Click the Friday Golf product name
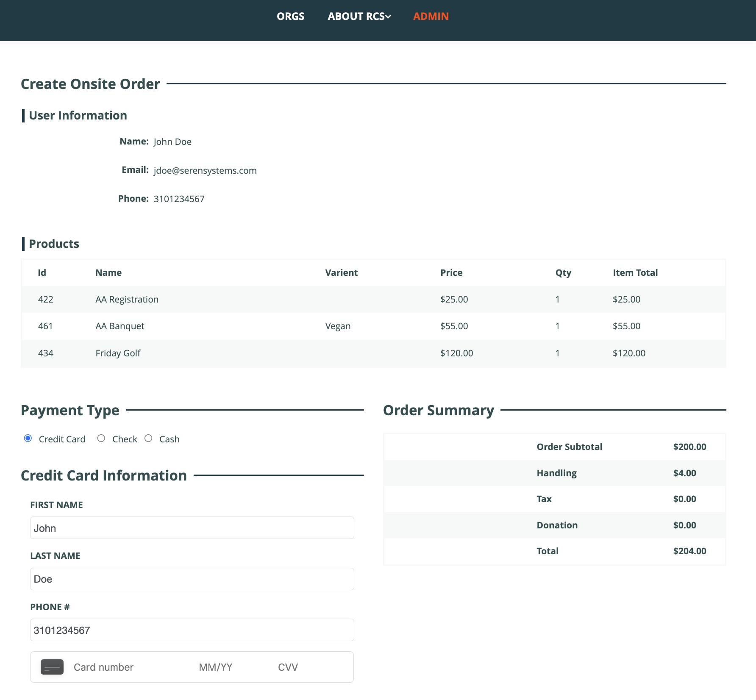 tap(118, 353)
